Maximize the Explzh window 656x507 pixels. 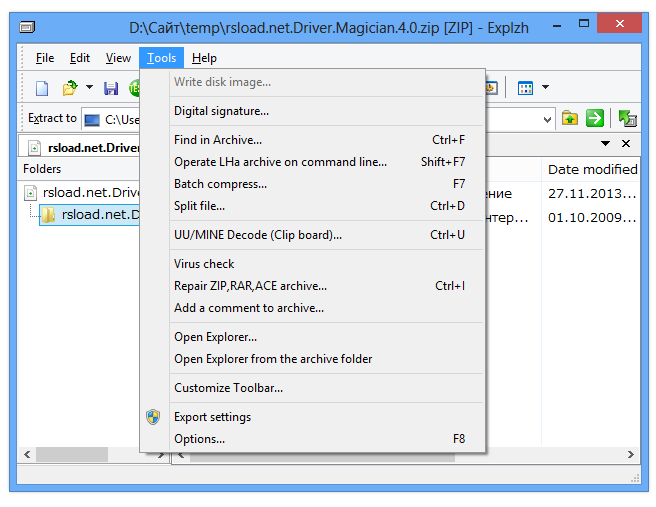(x=584, y=24)
